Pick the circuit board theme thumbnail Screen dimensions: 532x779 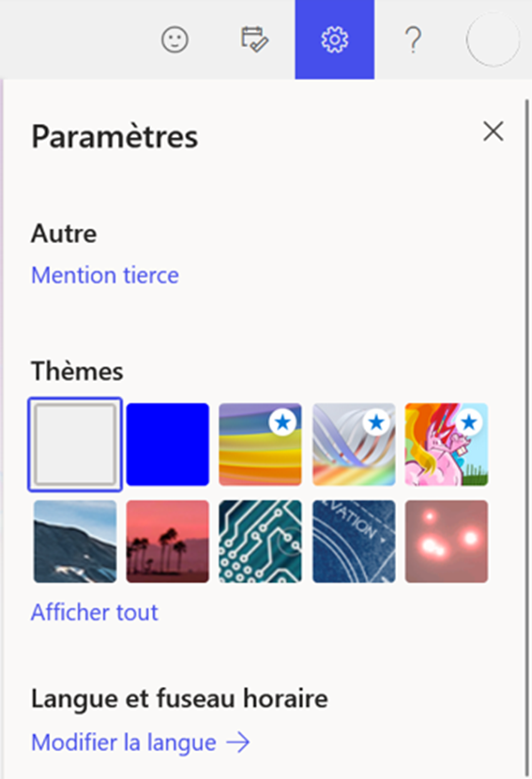pyautogui.click(x=260, y=541)
